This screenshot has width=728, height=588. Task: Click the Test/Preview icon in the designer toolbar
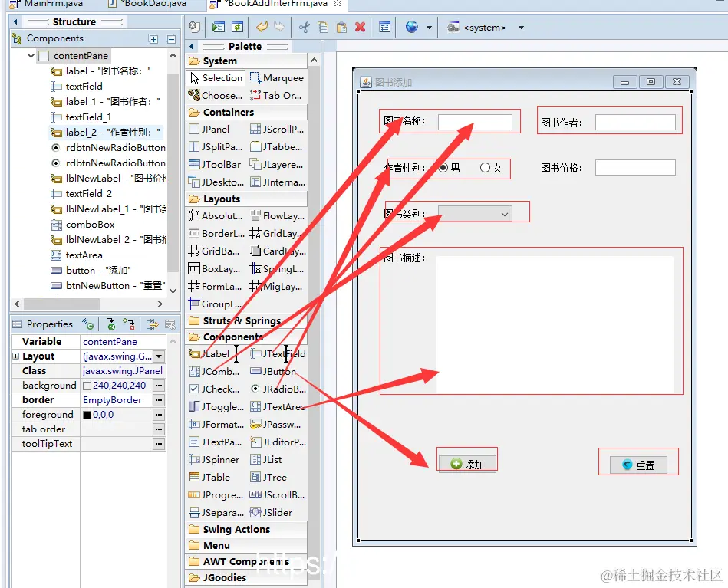pyautogui.click(x=218, y=28)
